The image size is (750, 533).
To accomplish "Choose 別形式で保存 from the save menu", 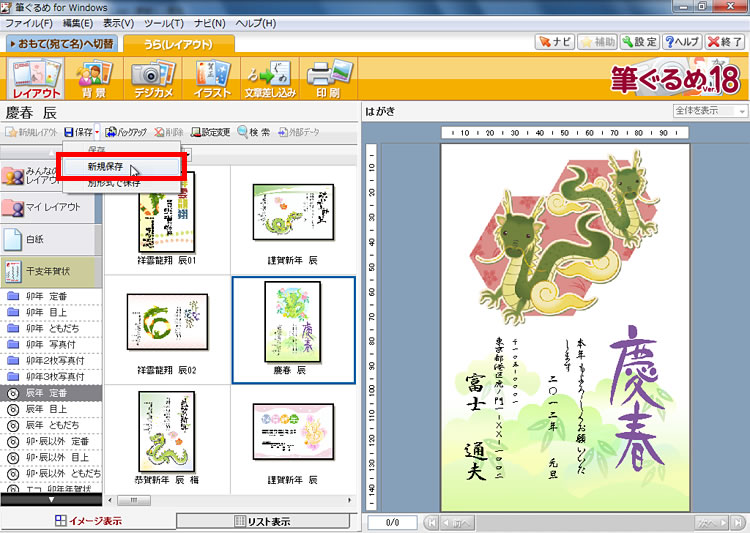I will point(121,183).
